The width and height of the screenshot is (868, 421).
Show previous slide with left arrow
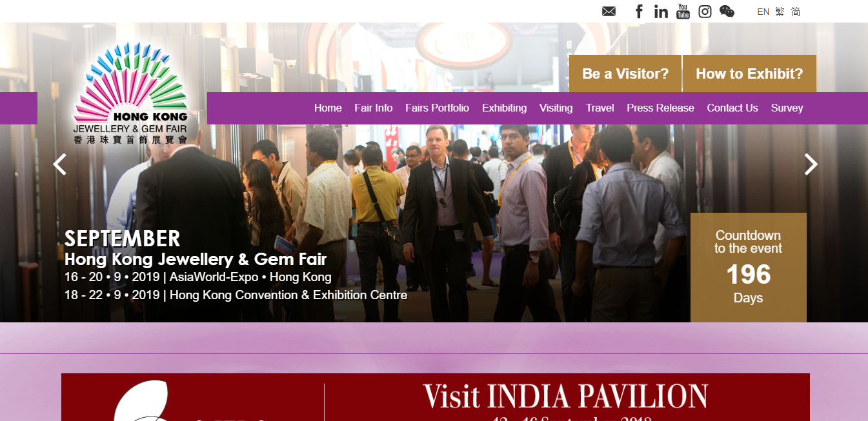59,164
